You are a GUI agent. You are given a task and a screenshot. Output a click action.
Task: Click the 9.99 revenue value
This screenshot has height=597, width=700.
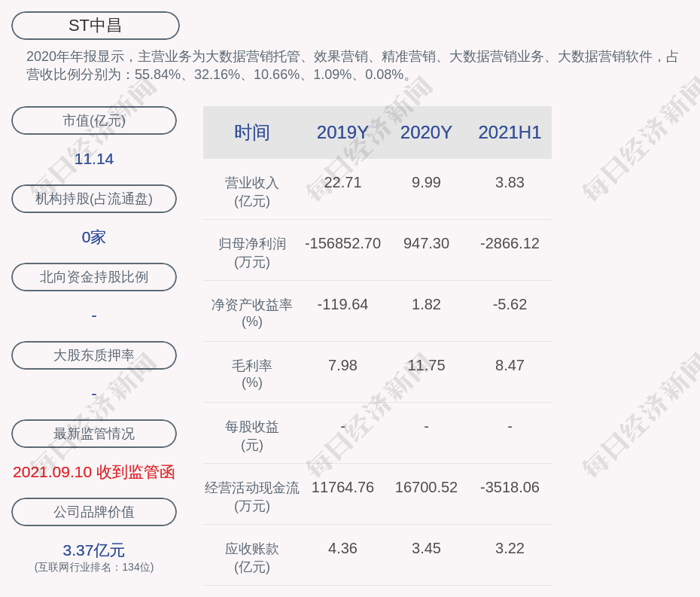pos(426,183)
